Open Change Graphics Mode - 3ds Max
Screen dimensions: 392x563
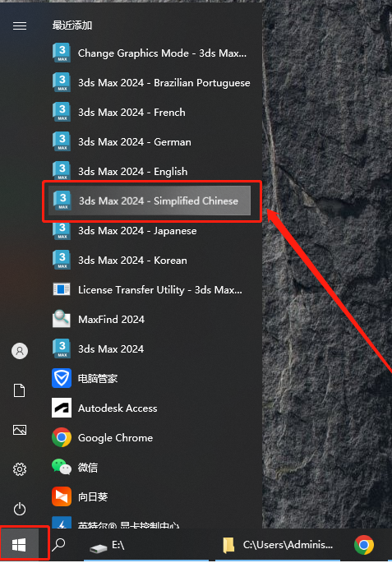click(150, 53)
